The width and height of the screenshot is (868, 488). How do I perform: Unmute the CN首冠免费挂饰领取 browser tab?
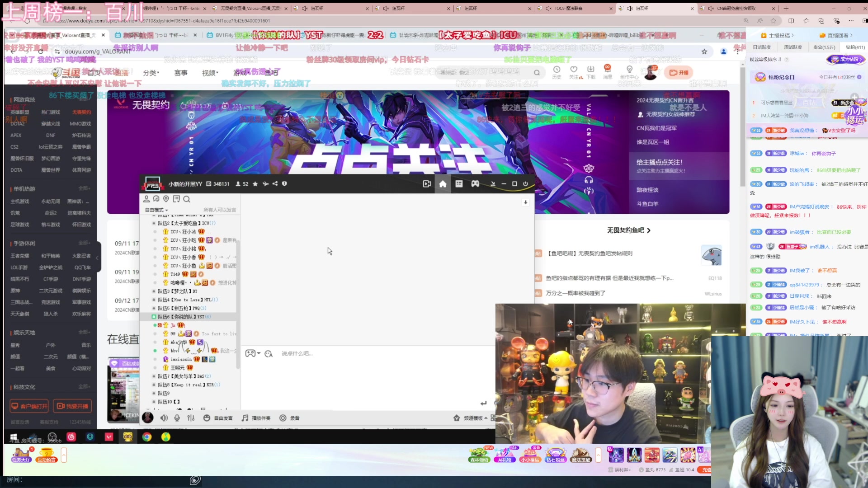711,8
